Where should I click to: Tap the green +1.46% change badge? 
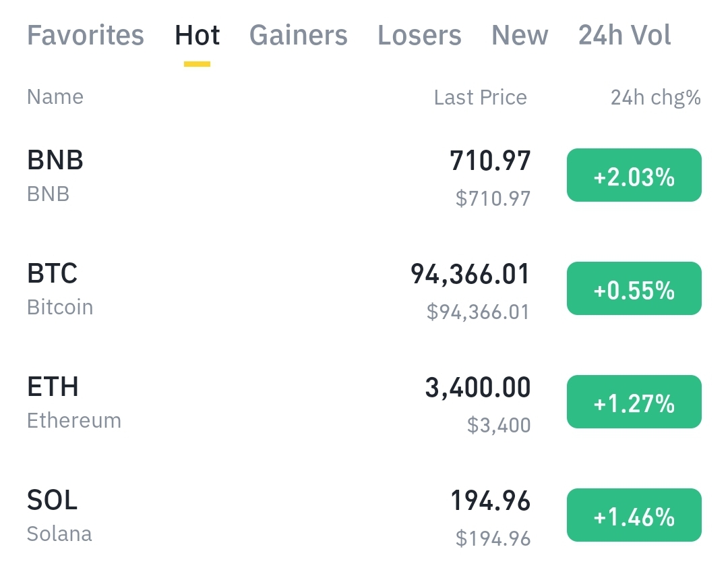point(634,515)
